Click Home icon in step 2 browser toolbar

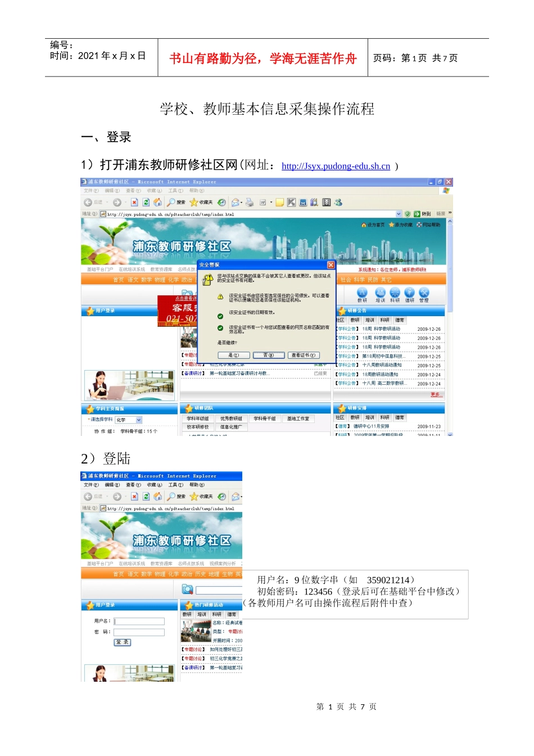(158, 497)
